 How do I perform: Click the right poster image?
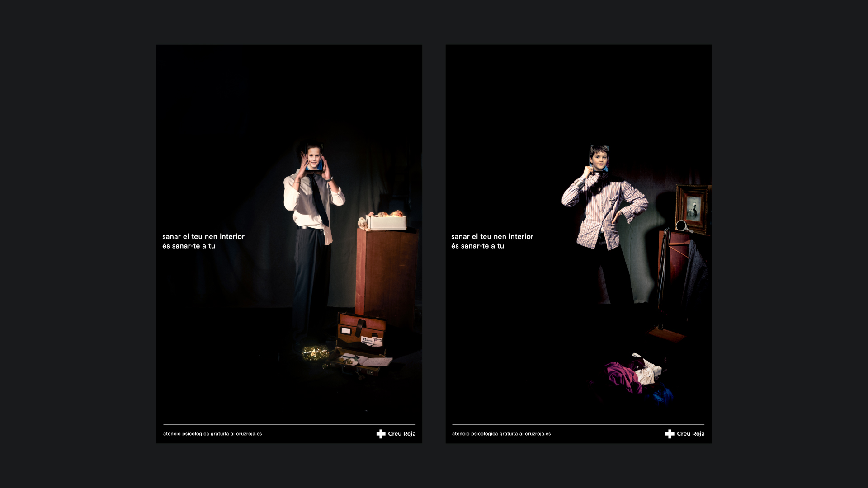pyautogui.click(x=578, y=244)
